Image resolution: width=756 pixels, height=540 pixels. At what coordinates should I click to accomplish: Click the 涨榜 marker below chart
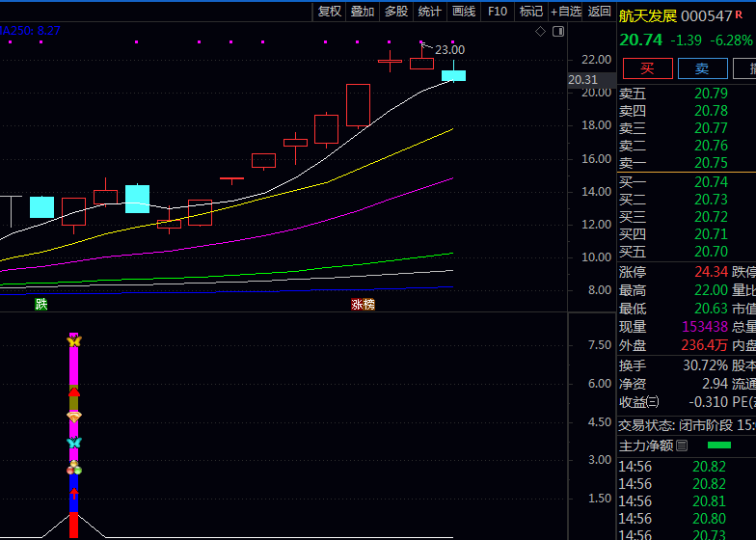[x=363, y=304]
